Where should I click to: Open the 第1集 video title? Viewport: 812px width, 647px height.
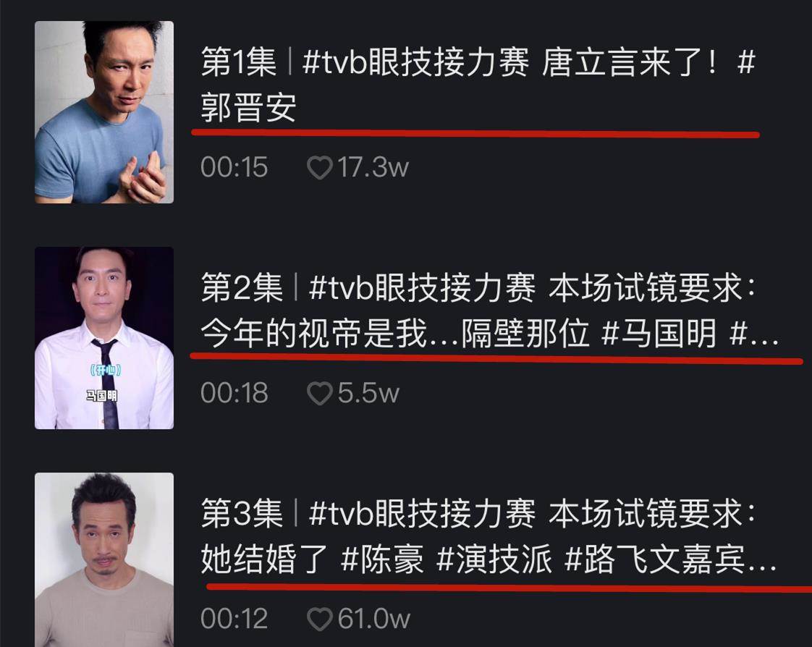coord(478,85)
